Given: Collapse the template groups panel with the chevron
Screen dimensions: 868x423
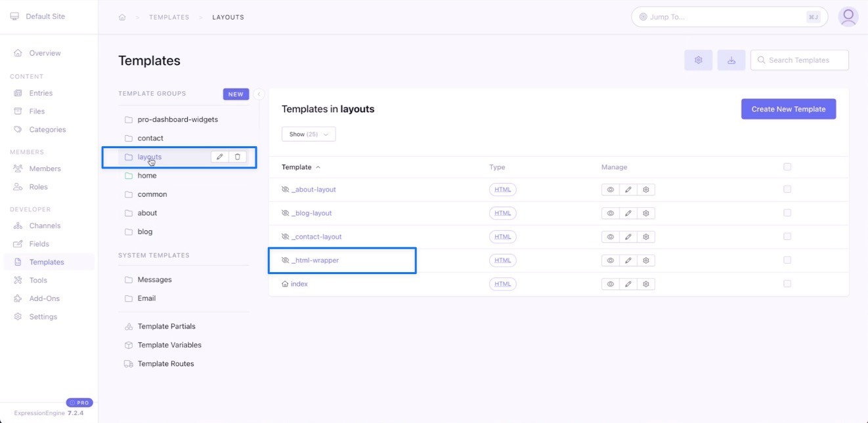Looking at the screenshot, I should coord(259,94).
